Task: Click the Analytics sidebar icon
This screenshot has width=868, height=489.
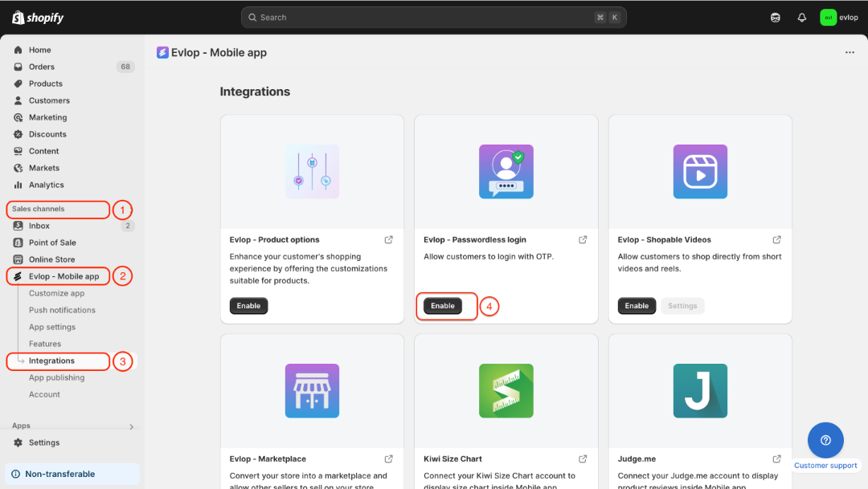Action: point(18,185)
